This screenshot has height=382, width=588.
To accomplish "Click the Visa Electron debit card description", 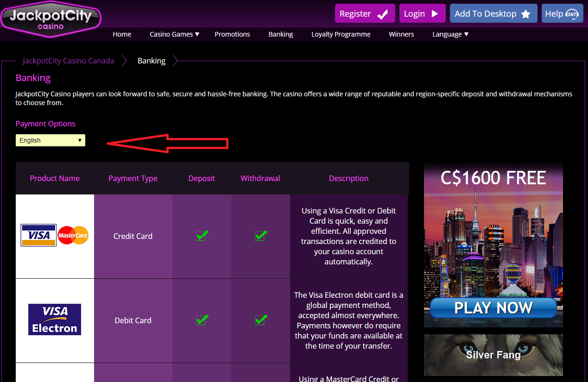I will point(348,320).
